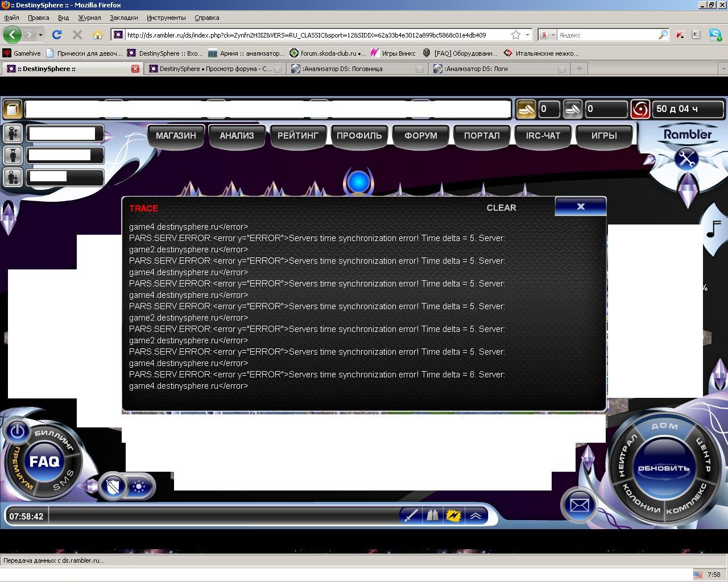The height and width of the screenshot is (582, 728).
Task: Open the РЕЙТИНГ menu button
Action: pyautogui.click(x=298, y=136)
